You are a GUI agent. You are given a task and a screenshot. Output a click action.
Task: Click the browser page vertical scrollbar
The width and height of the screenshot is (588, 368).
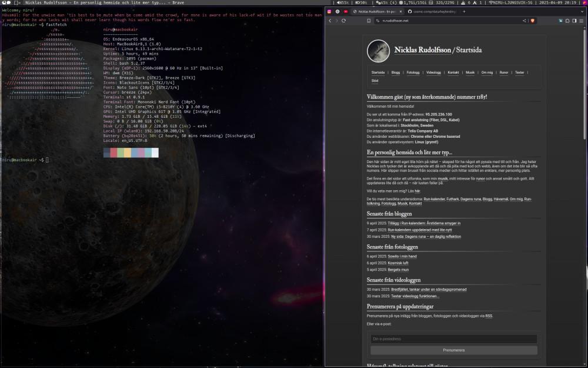point(584,84)
